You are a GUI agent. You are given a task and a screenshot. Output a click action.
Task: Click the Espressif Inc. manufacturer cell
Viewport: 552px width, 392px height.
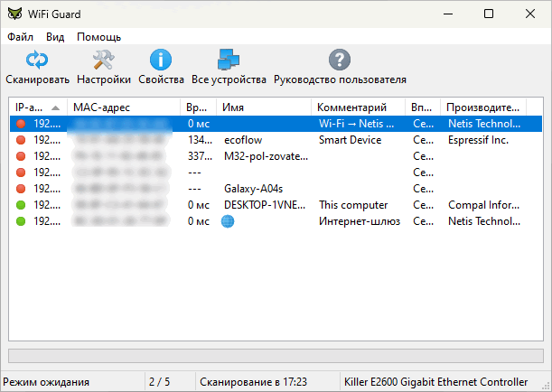479,140
